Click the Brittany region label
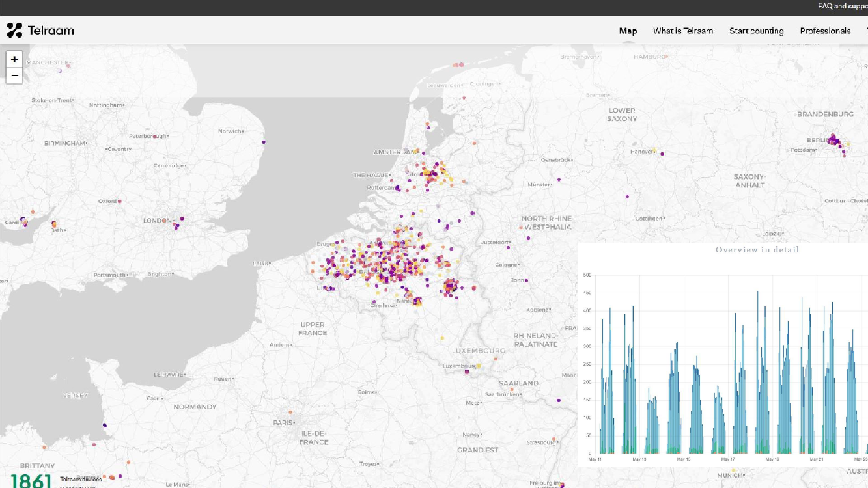Image resolution: width=868 pixels, height=488 pixels. click(x=38, y=466)
